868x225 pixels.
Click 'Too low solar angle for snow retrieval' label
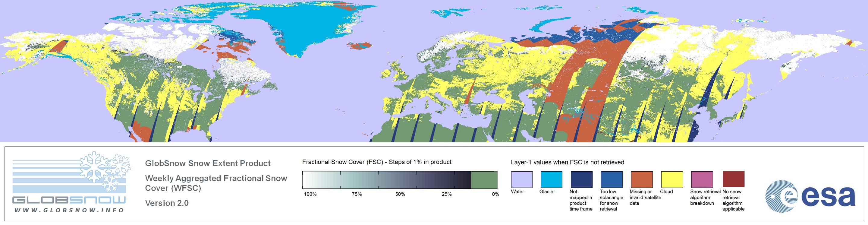click(x=611, y=200)
